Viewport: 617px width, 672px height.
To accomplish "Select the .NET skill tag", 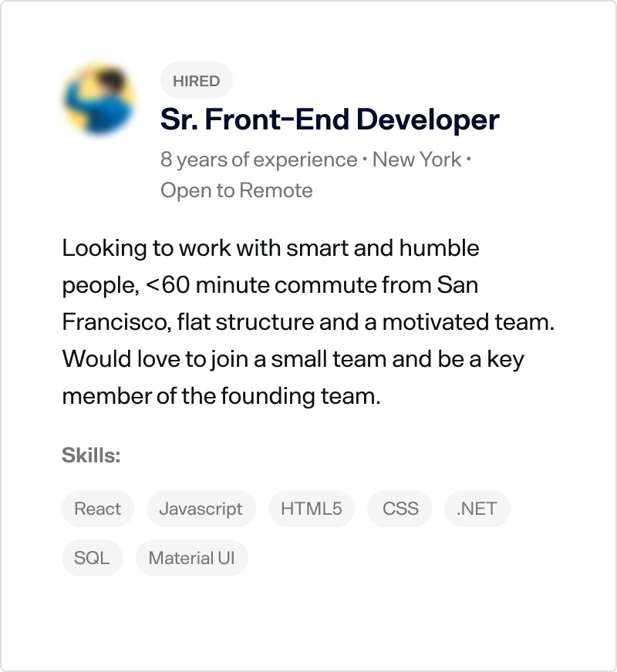I will tap(477, 509).
